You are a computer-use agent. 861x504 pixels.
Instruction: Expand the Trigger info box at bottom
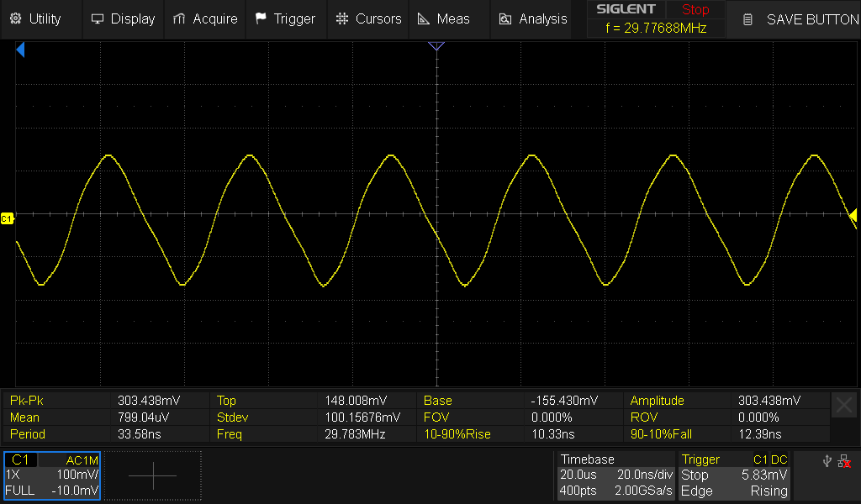[735, 475]
